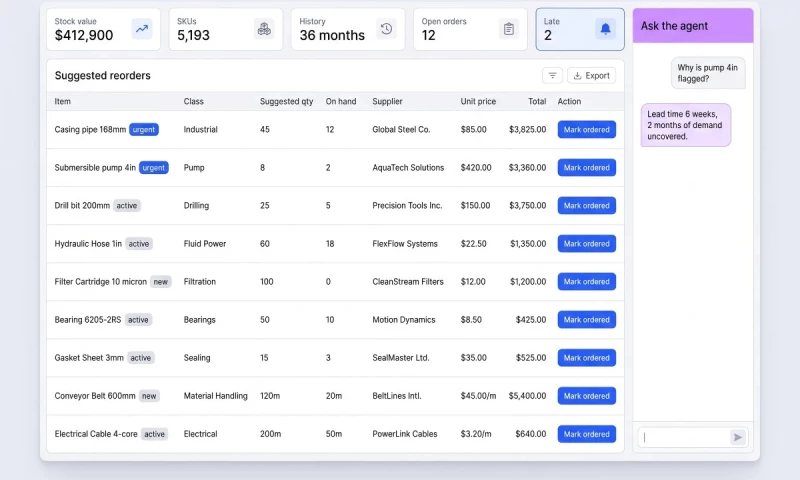Click the History clock icon
Image resolution: width=800 pixels, height=480 pixels.
click(x=387, y=29)
